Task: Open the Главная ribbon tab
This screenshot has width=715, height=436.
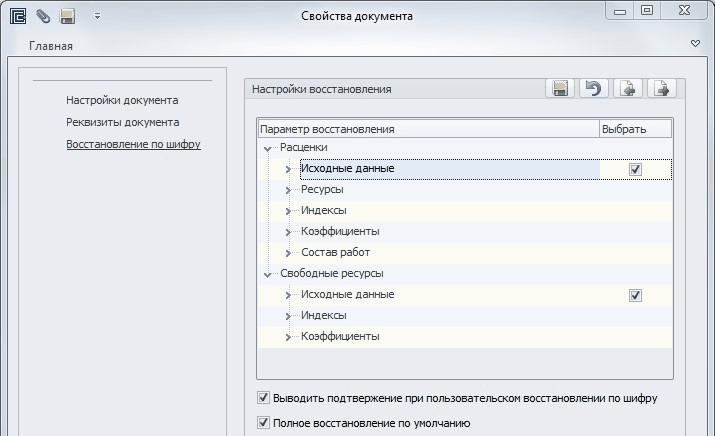Action: click(x=50, y=46)
